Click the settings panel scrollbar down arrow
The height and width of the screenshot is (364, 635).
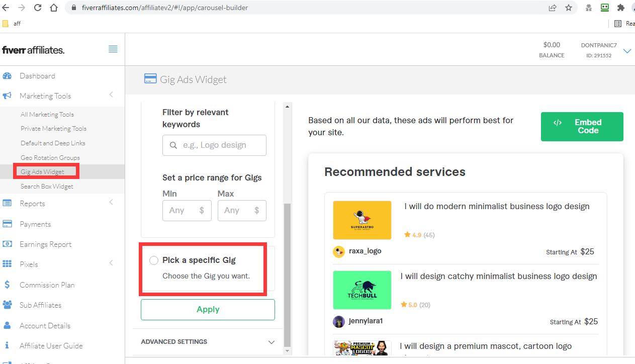pos(288,350)
